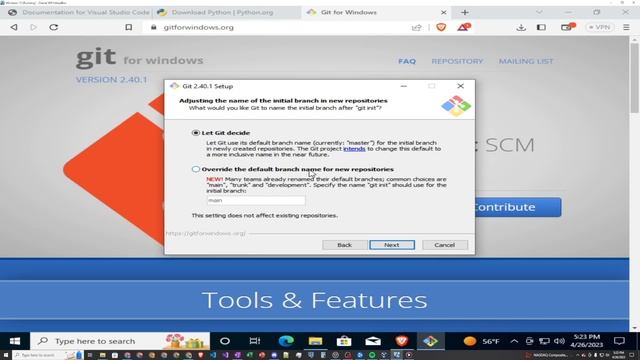Viewport: 640px width, 360px height.
Task: Click the taskbar search box
Action: [x=120, y=341]
